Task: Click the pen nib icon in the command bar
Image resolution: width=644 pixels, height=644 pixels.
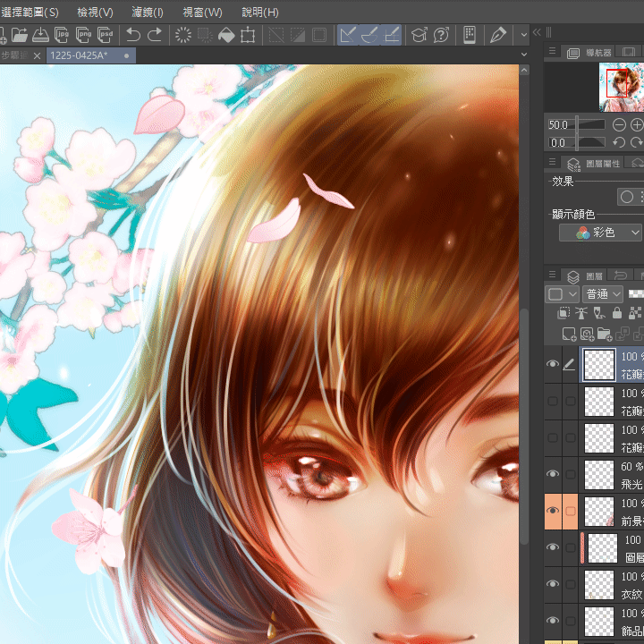Action: point(498,35)
